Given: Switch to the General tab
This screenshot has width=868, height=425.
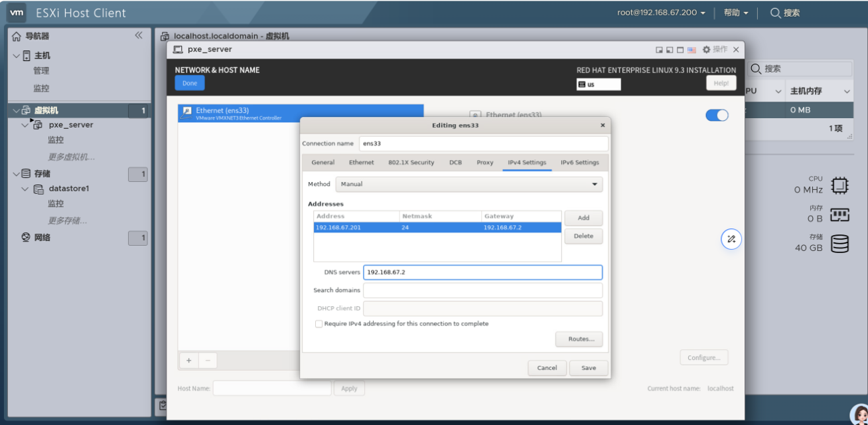Looking at the screenshot, I should (323, 163).
